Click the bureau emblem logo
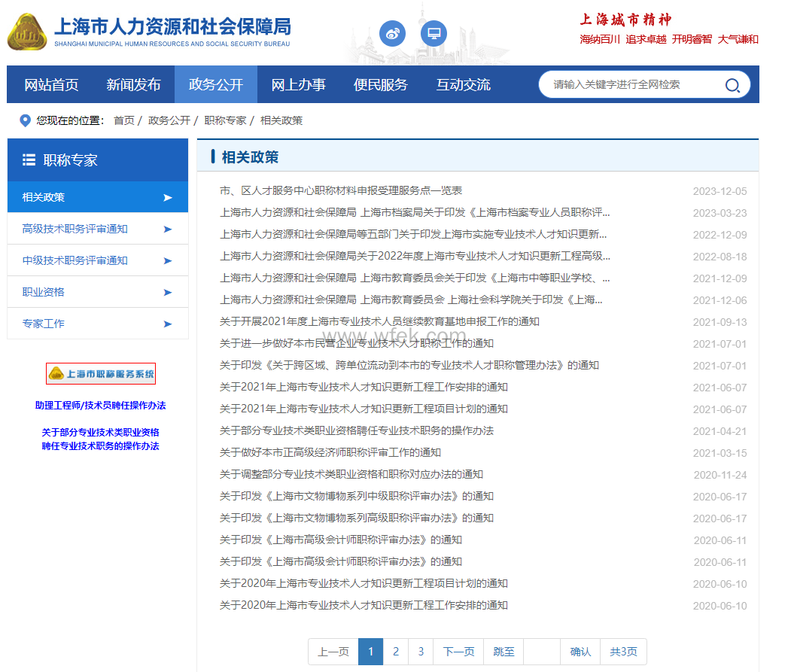 coord(26,32)
